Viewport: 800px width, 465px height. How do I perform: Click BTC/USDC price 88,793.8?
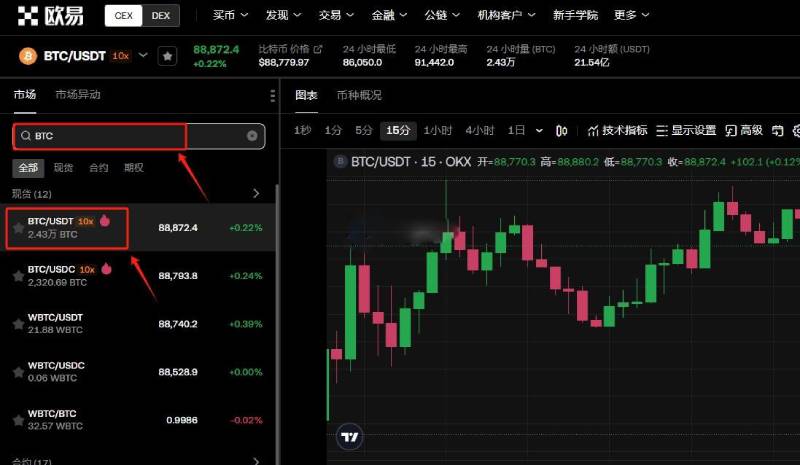coord(178,276)
